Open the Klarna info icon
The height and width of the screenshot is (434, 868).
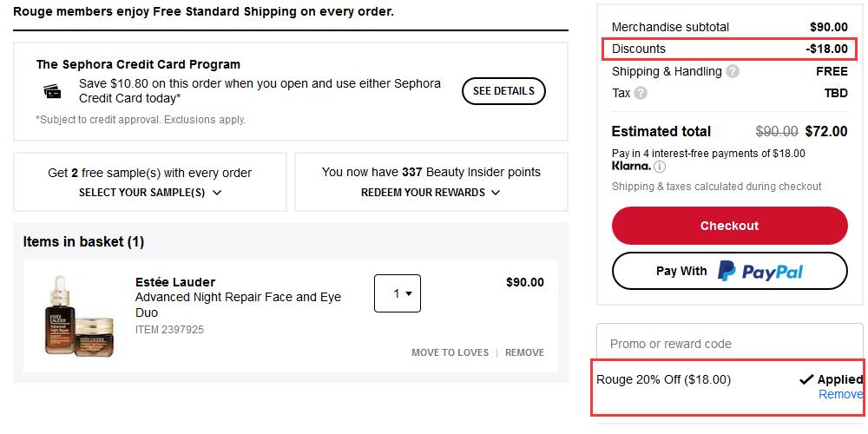660,166
